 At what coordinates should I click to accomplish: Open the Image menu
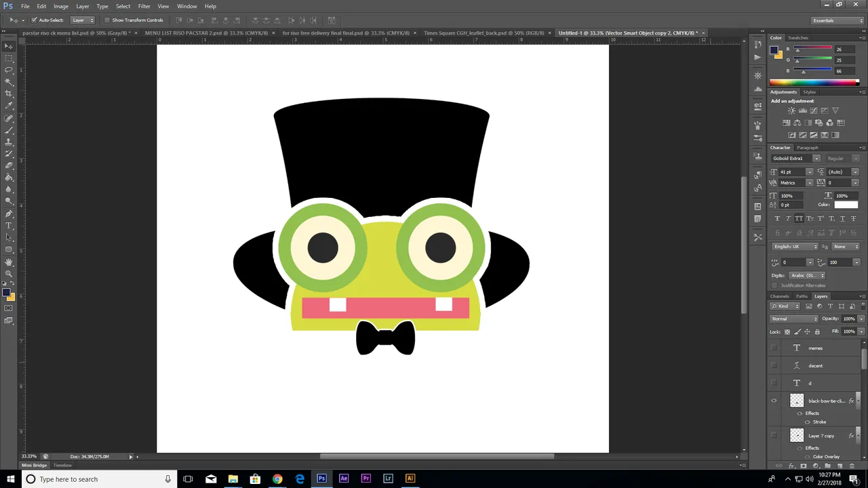(61, 6)
